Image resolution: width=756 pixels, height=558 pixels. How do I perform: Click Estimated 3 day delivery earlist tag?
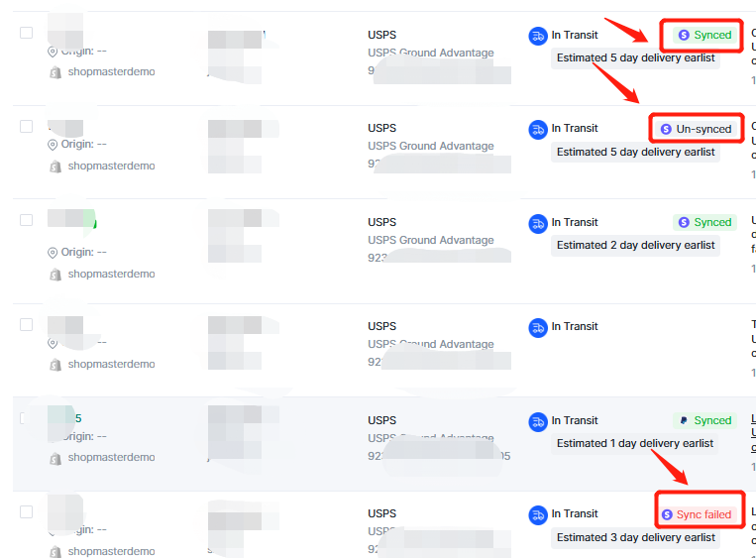pos(635,538)
